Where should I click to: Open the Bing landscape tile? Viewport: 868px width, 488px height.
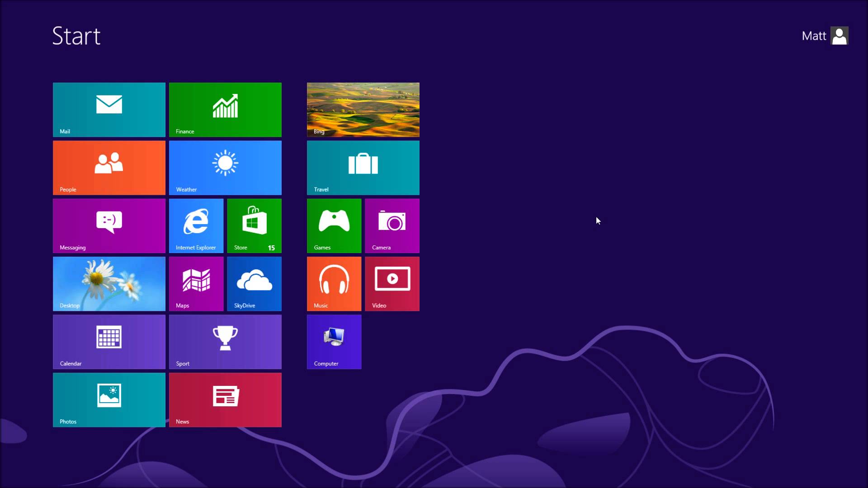tap(363, 110)
